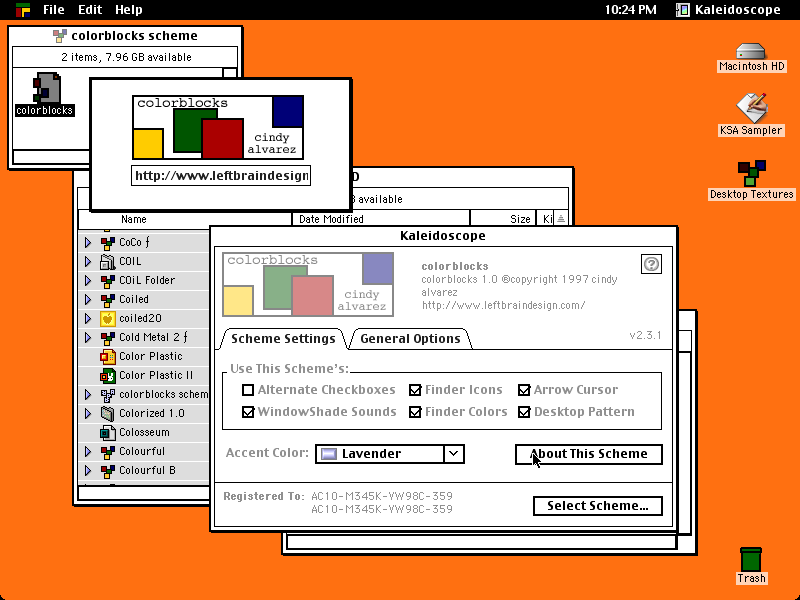Toggle Finder Icons checkbox
This screenshot has width=800, height=600.
coord(415,390)
